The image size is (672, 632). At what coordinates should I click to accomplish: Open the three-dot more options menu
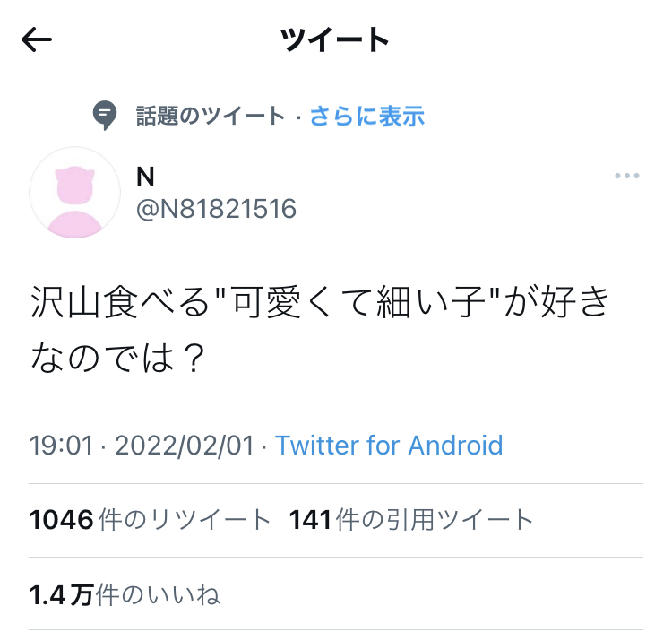627,176
